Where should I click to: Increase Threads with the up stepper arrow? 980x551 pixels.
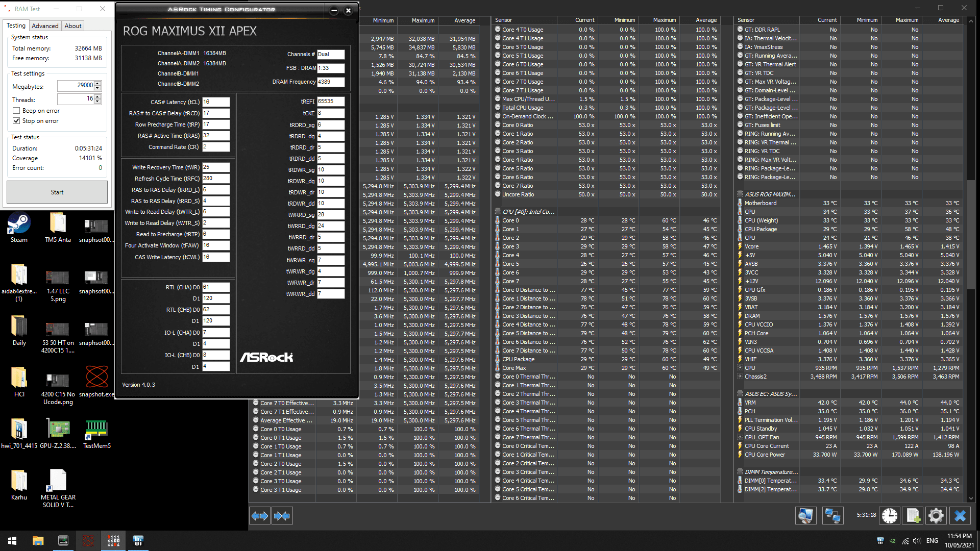pos(98,96)
